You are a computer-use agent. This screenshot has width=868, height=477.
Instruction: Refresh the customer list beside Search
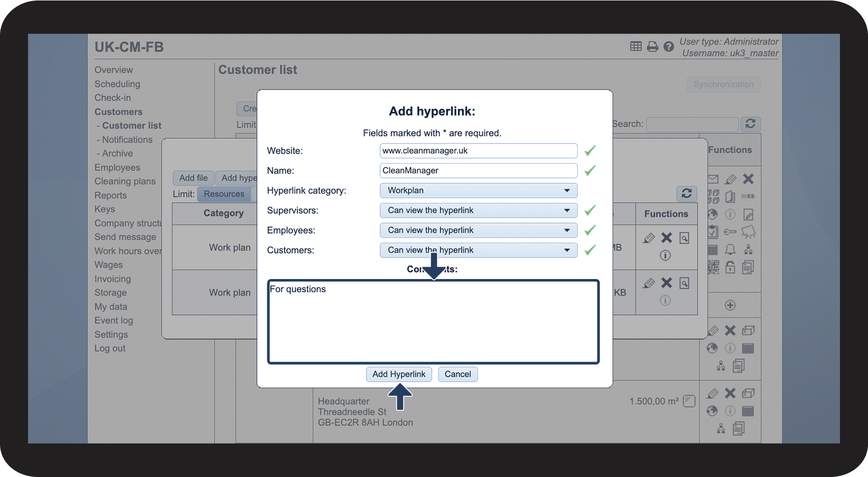[x=750, y=124]
